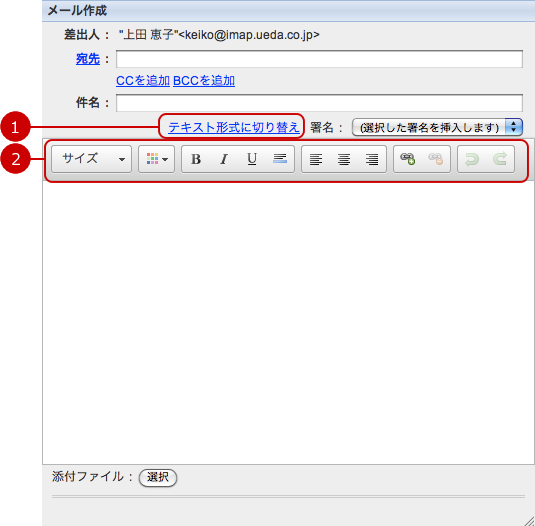Toggle italic formatting
This screenshot has width=535, height=526.
pyautogui.click(x=224, y=159)
